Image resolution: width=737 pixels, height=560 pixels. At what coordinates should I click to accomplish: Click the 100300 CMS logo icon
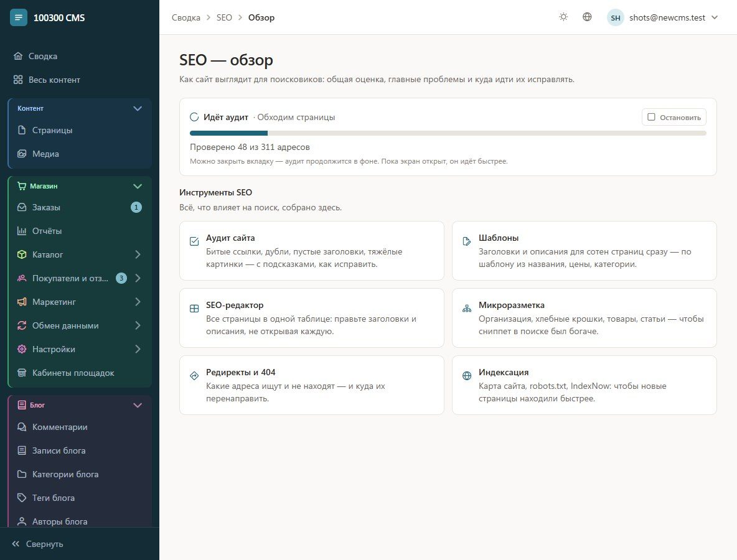coord(18,17)
